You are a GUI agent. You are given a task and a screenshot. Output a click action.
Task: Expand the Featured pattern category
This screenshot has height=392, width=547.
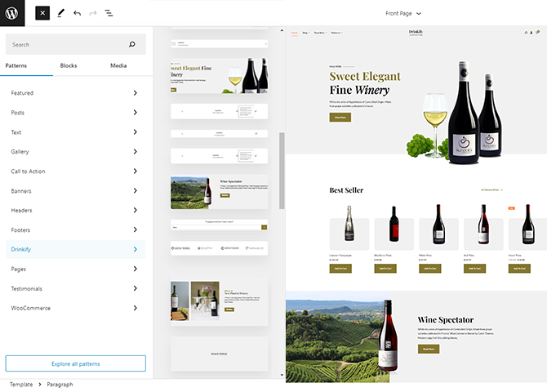[75, 93]
